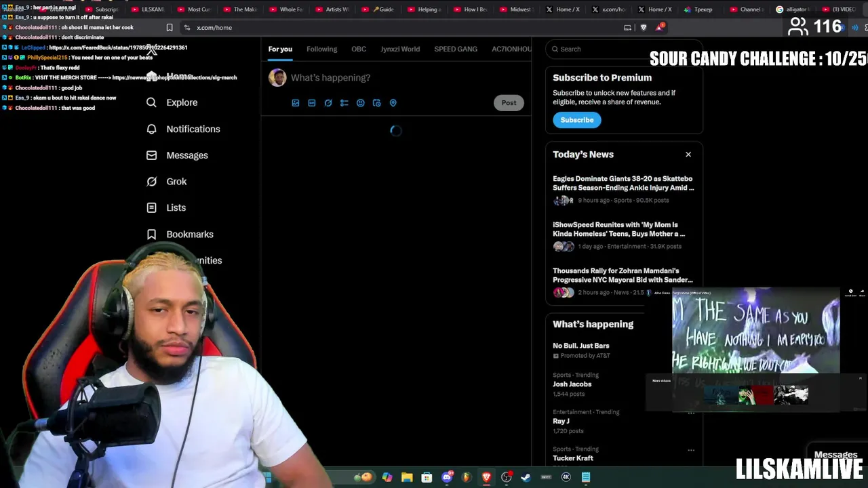This screenshot has height=488, width=868.
Task: Bookmark this page in address bar
Action: 170,28
